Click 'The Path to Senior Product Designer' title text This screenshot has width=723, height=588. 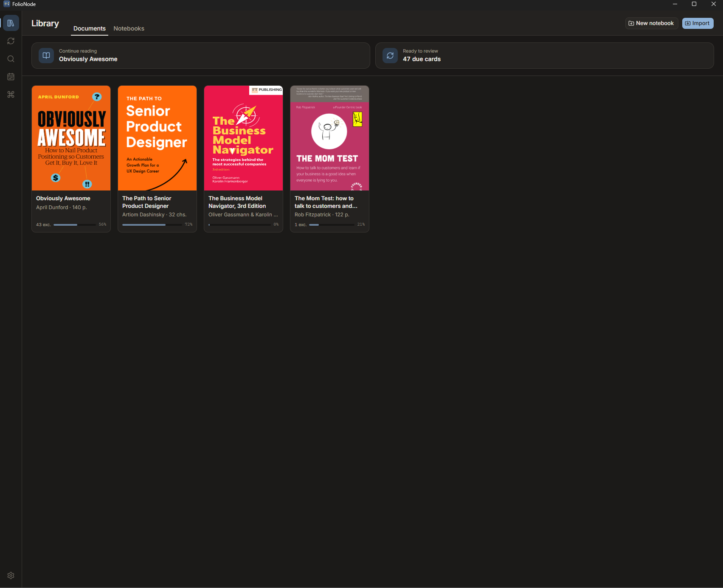click(147, 202)
